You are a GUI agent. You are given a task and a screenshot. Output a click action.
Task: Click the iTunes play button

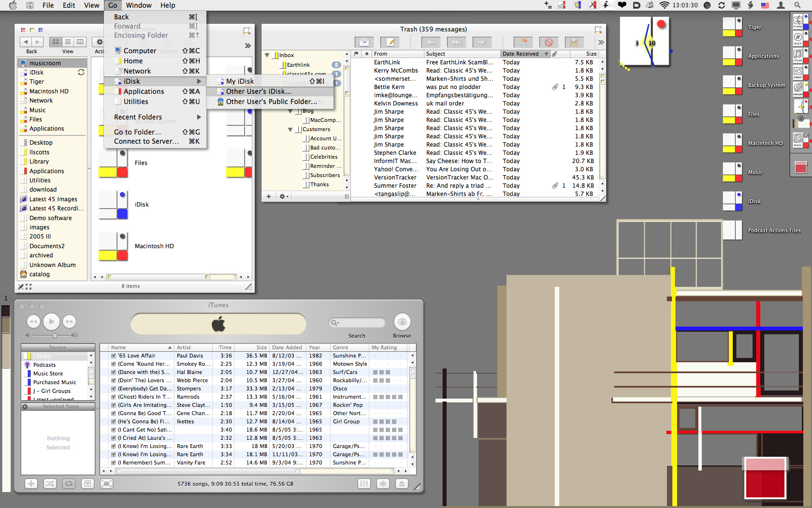51,321
